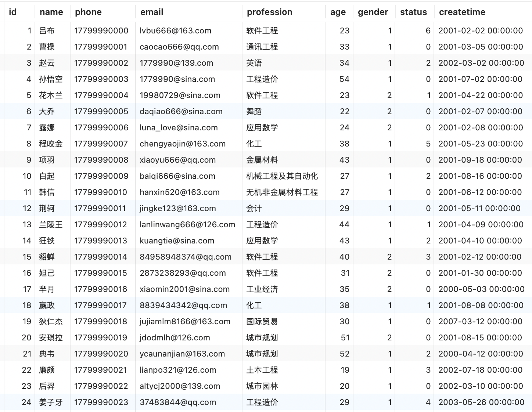Viewport: 532px width, 412px height.
Task: Select the name cell 芈月
Action: [x=47, y=289]
